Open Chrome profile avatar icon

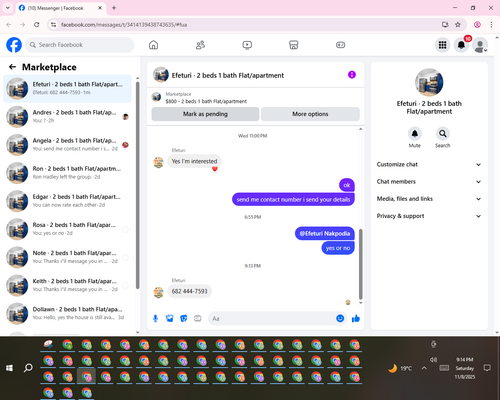(x=477, y=25)
